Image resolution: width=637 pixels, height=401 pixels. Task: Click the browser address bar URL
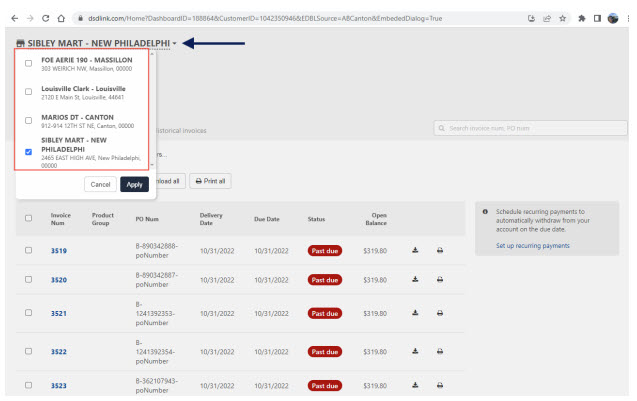point(265,18)
